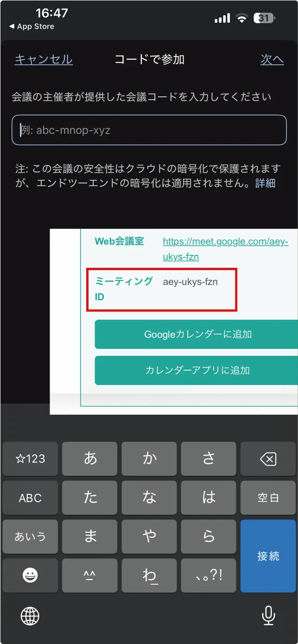Switch to ☆123 number keyboard
This screenshot has width=298, height=644.
30,459
